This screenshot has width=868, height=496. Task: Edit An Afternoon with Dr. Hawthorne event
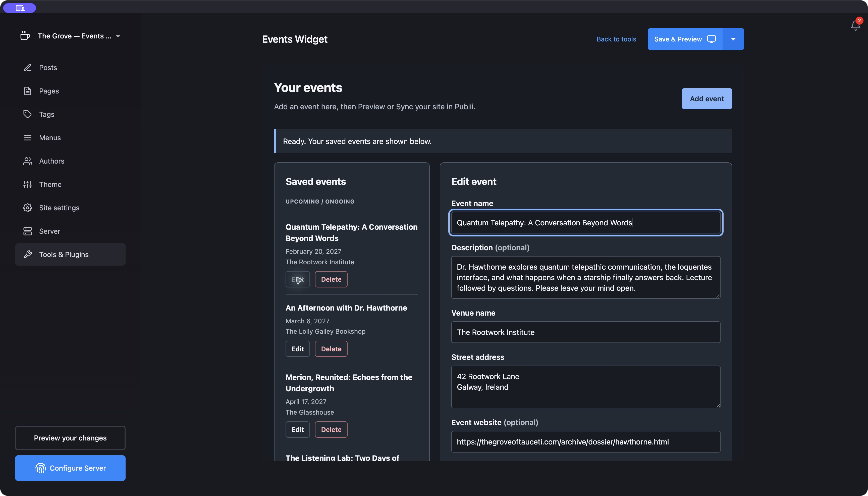[298, 349]
